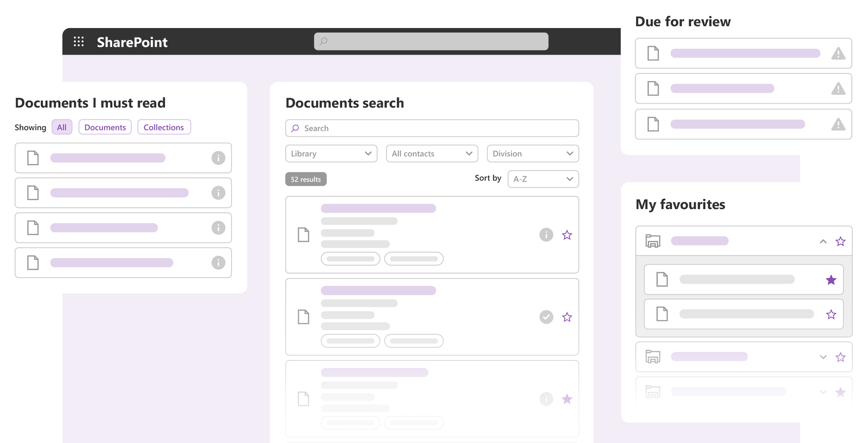The height and width of the screenshot is (443, 868).
Task: Unfavourite first document in expanded collection
Action: pyautogui.click(x=831, y=280)
